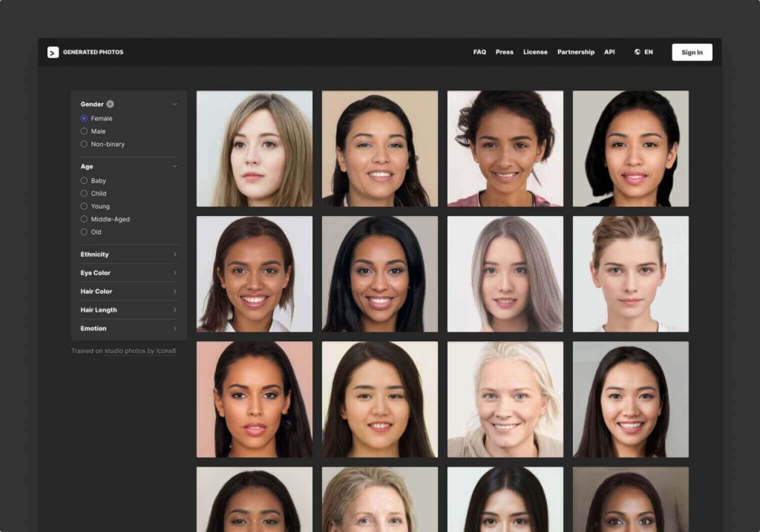
Task: Select the Child age option
Action: click(x=84, y=194)
